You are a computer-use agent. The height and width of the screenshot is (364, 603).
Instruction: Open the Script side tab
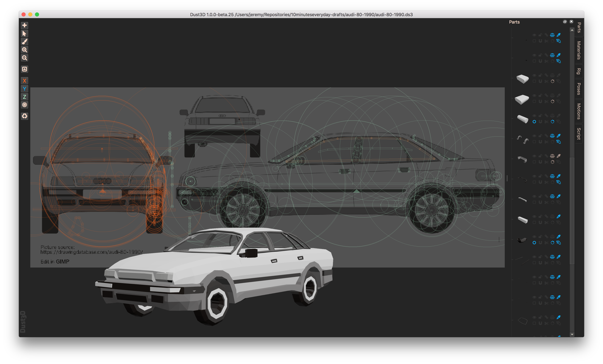click(579, 133)
